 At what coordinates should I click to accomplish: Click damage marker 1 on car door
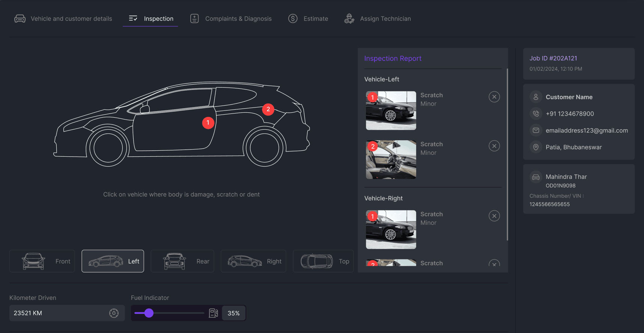coord(208,123)
